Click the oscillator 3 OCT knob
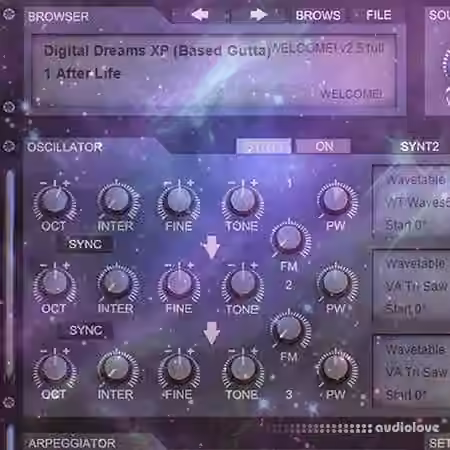Image resolution: width=450 pixels, height=450 pixels. tap(55, 369)
